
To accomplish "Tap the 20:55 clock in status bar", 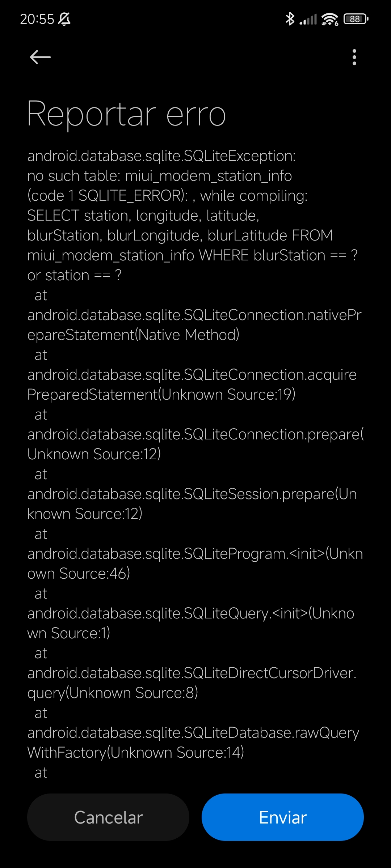I will pyautogui.click(x=37, y=19).
